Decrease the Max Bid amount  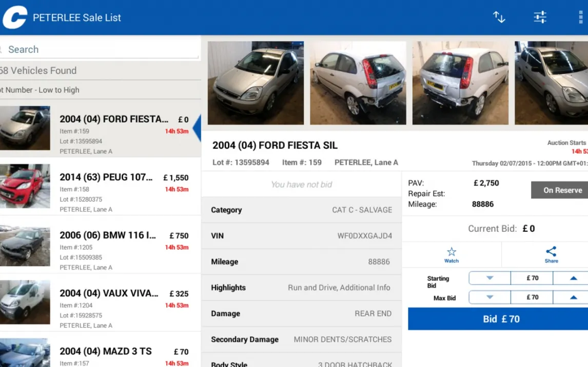click(x=490, y=297)
